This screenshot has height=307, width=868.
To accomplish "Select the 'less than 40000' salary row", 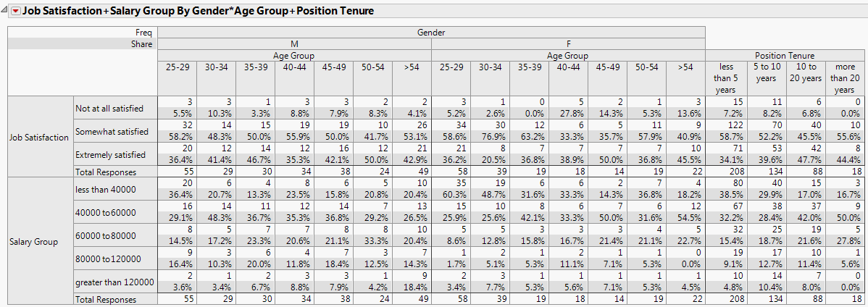I will click(107, 189).
